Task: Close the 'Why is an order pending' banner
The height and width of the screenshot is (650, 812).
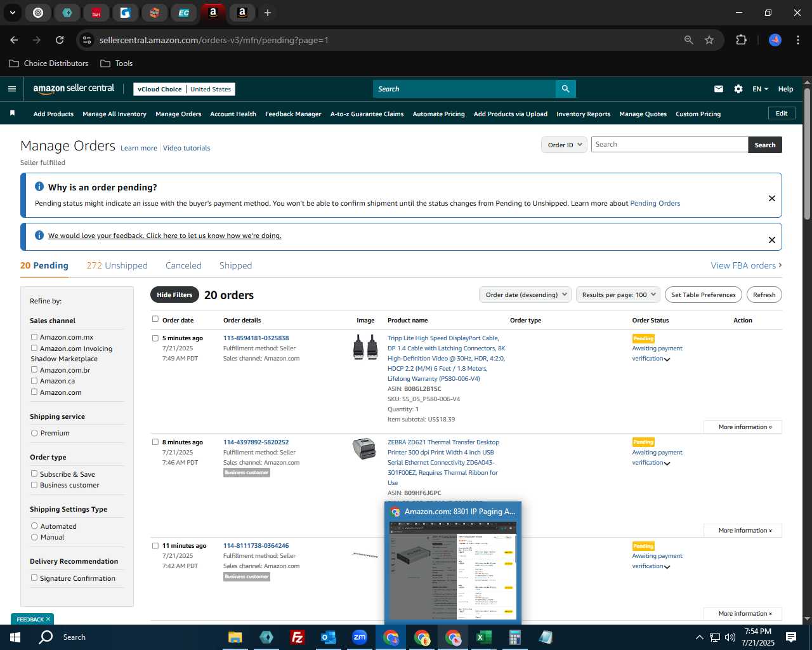Action: (x=772, y=198)
